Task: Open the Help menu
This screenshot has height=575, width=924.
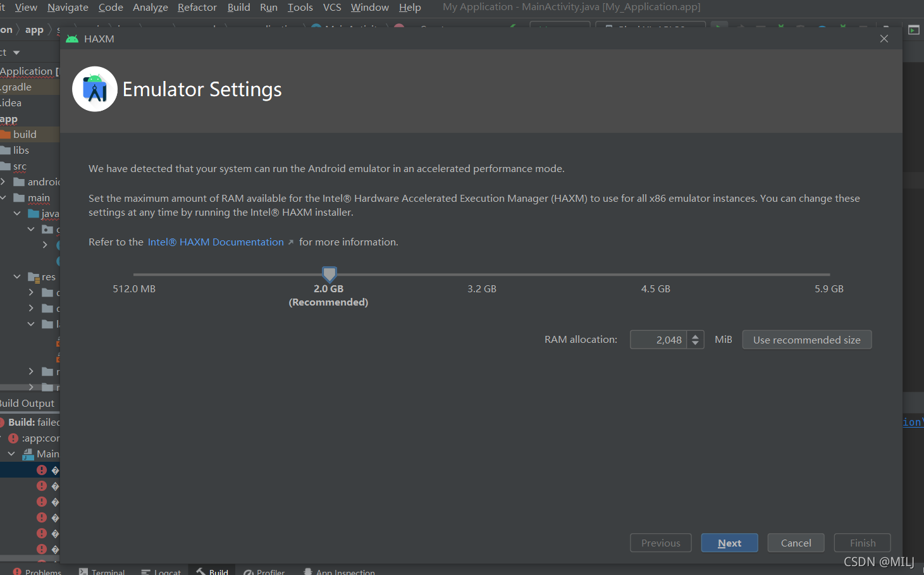Action: pyautogui.click(x=410, y=8)
